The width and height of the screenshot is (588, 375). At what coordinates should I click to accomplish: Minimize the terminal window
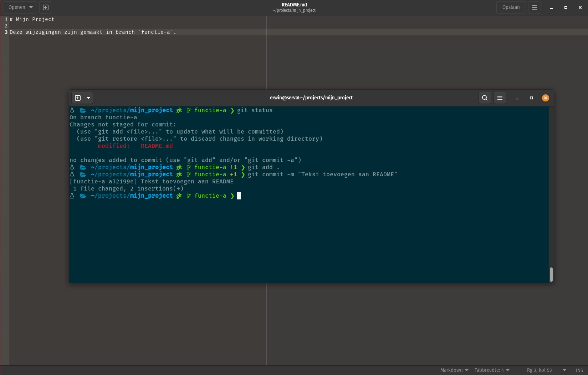tap(517, 98)
